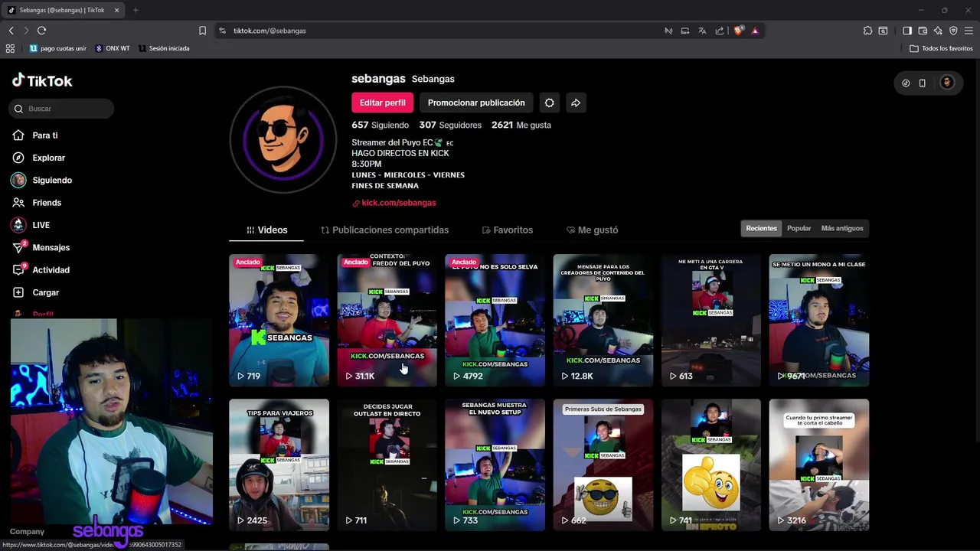980x551 pixels.
Task: Open Nuevo setup video 733
Action: pos(495,465)
